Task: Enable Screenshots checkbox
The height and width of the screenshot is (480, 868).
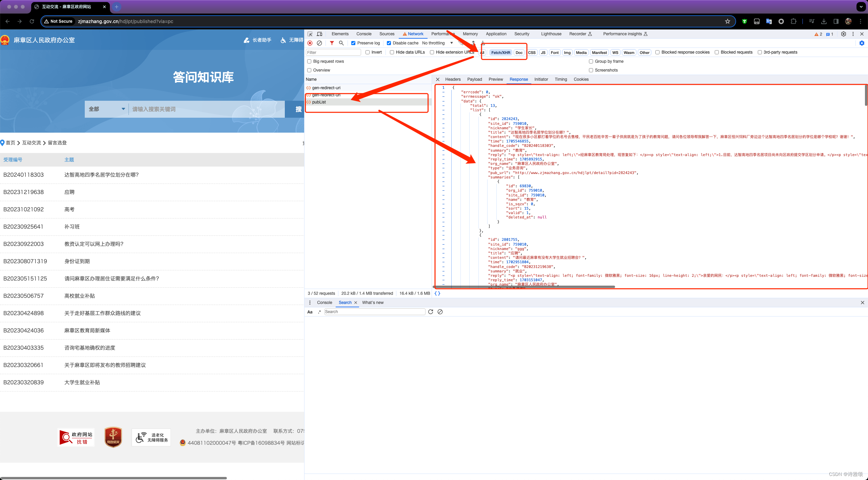Action: click(591, 70)
